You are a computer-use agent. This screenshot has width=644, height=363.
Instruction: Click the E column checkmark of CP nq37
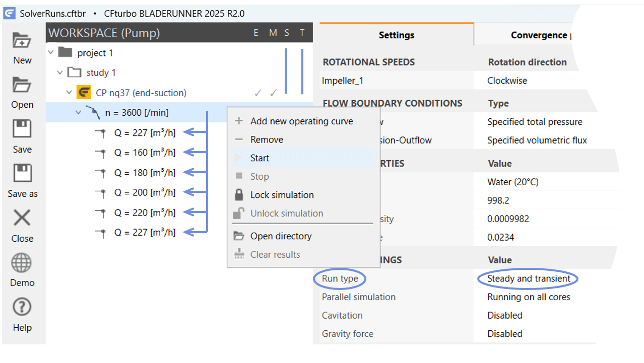(x=257, y=93)
